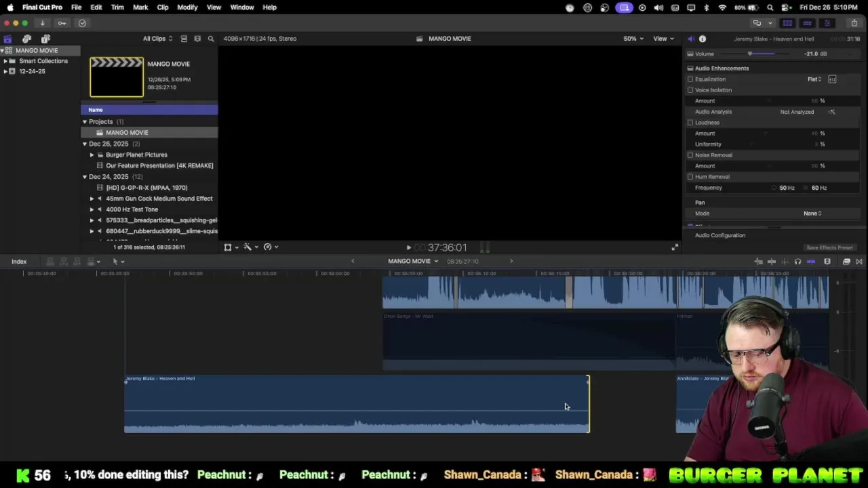Open the Pan Mode None dropdown
868x488 pixels.
pos(812,213)
